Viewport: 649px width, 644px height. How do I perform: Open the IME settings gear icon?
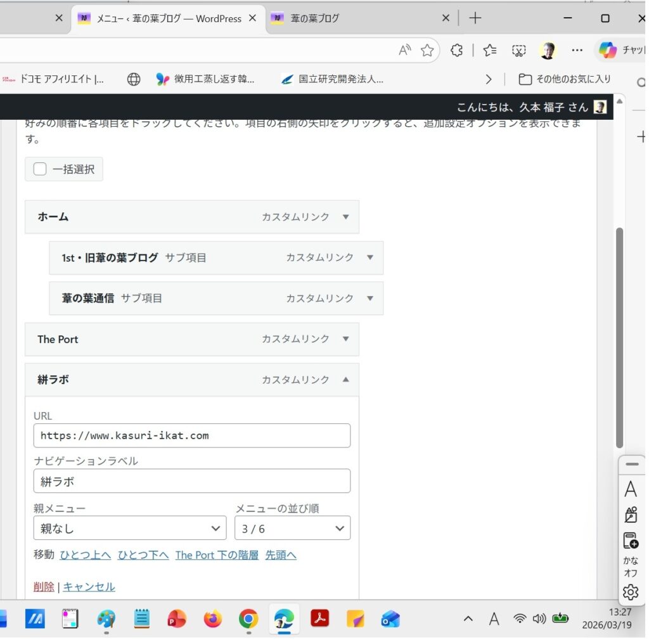pyautogui.click(x=631, y=593)
